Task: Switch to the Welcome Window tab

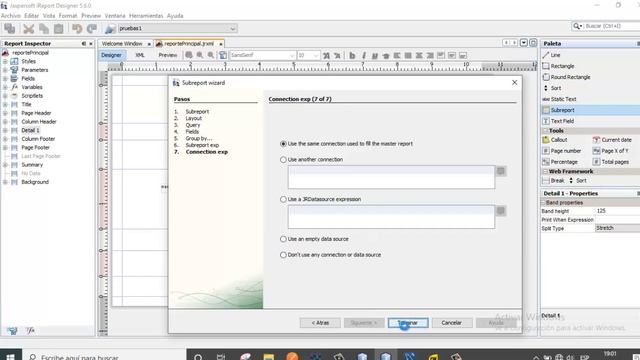Action: click(x=122, y=44)
